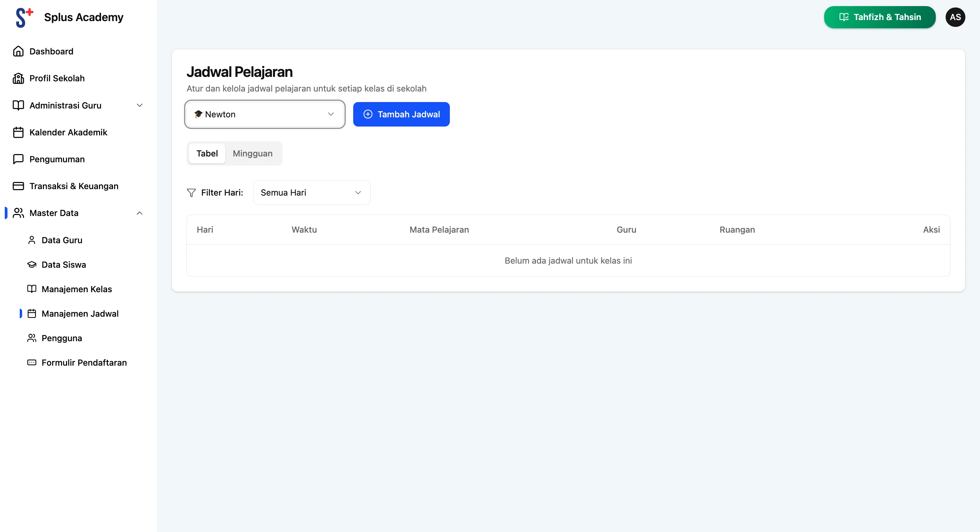Open the Newton class dropdown
The width and height of the screenshot is (980, 532).
tap(265, 114)
